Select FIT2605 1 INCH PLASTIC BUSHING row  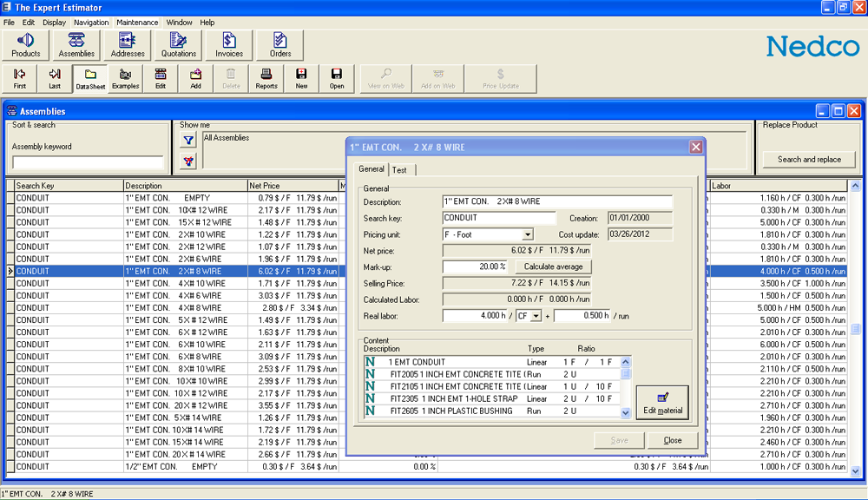(493, 411)
